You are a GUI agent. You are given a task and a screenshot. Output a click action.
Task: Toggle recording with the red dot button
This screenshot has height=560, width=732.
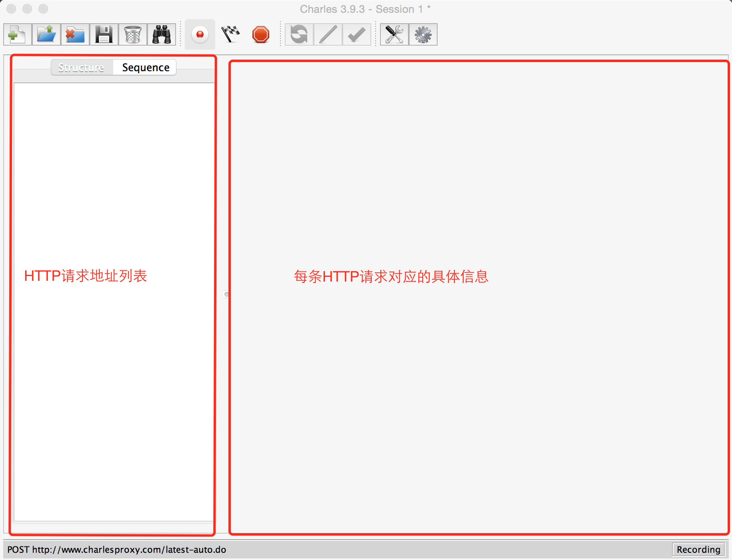click(200, 34)
